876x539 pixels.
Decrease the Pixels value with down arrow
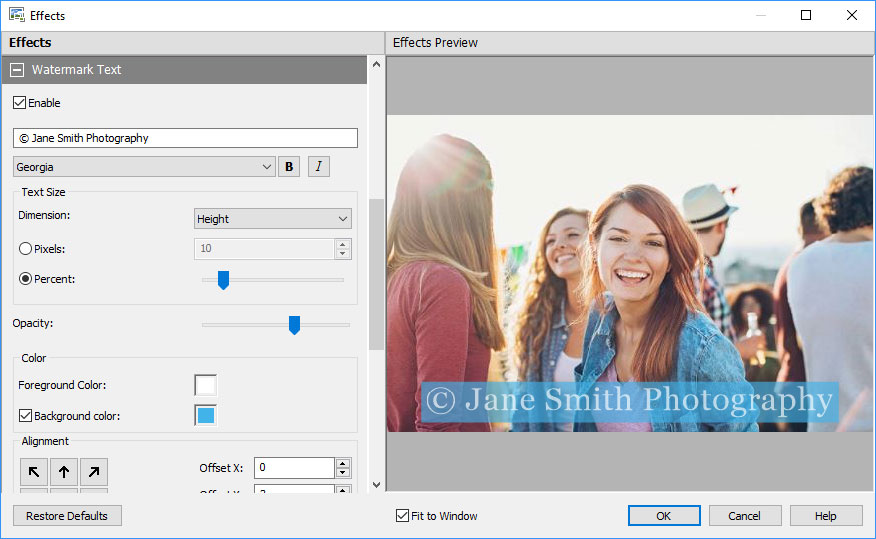[x=342, y=254]
